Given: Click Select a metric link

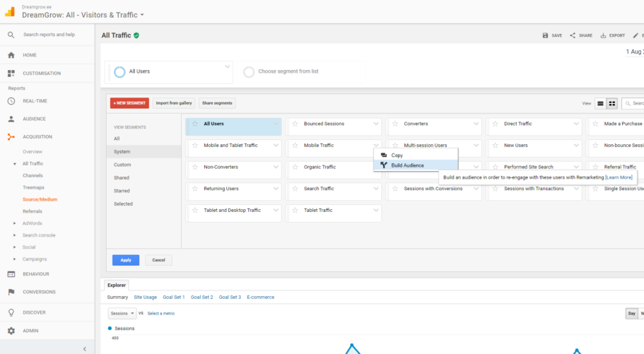Looking at the screenshot, I should pos(161,313).
